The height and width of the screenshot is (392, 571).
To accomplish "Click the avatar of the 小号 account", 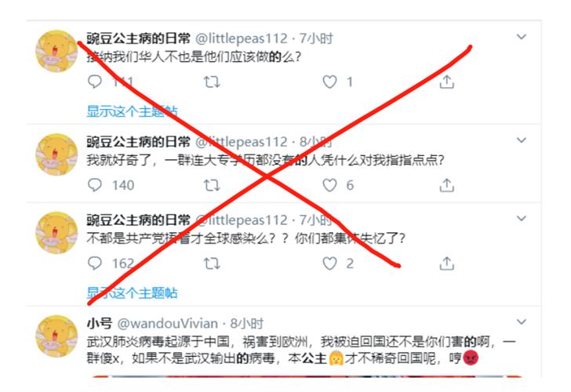I will point(56,336).
